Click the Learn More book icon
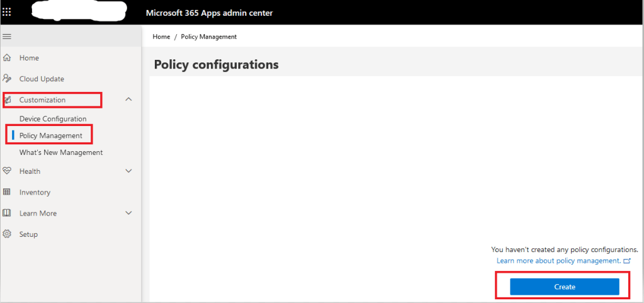644x303 pixels. coord(7,213)
